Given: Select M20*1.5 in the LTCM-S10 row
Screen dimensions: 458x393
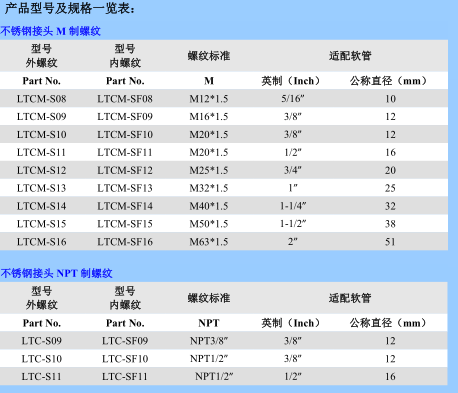Looking at the screenshot, I should pyautogui.click(x=209, y=135).
